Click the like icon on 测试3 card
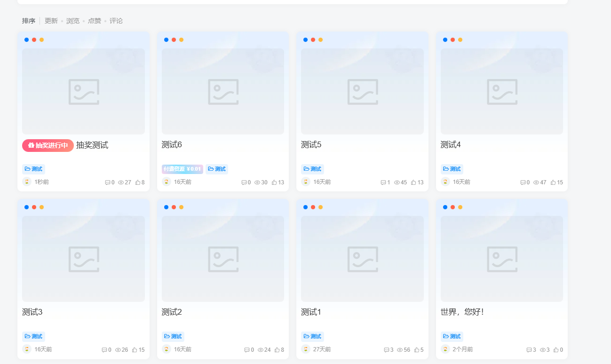611x364 pixels. 135,350
